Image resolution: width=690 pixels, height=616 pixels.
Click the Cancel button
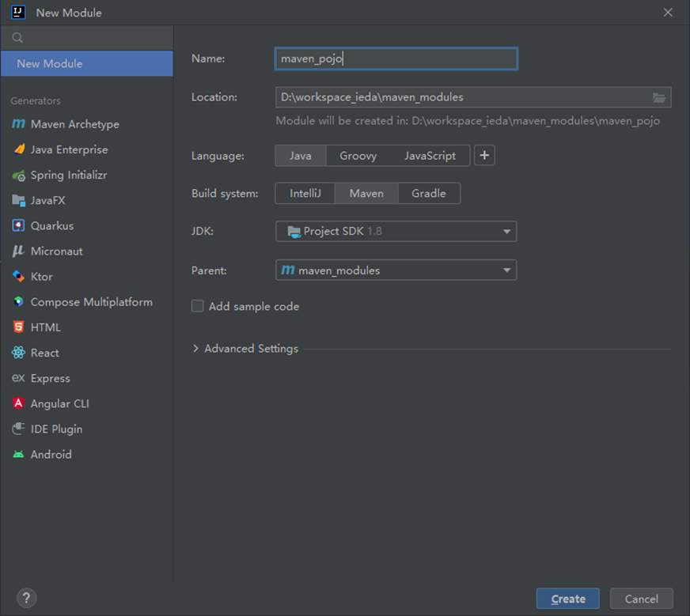coord(641,599)
